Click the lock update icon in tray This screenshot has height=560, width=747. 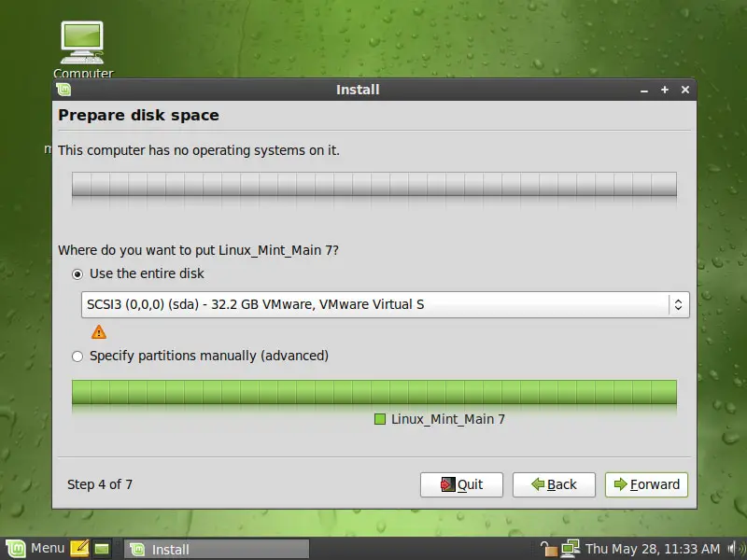click(548, 549)
